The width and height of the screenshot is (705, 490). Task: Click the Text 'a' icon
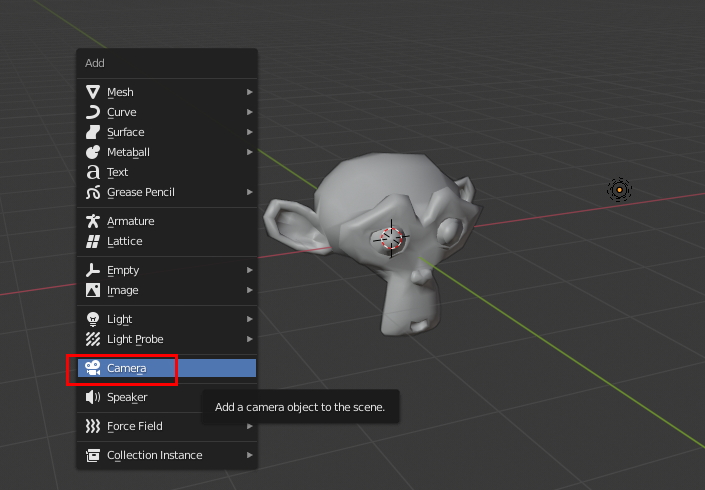[x=93, y=172]
